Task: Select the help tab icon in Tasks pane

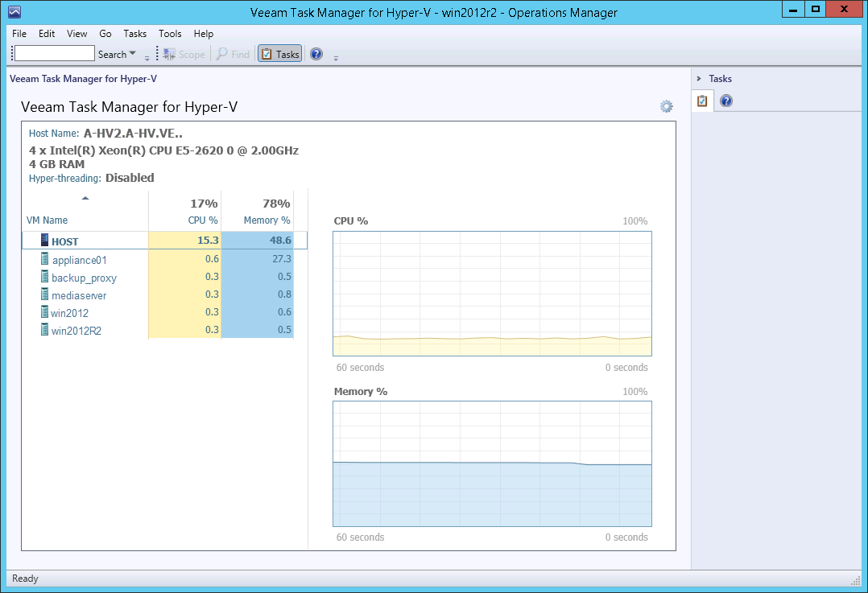Action: 726,101
